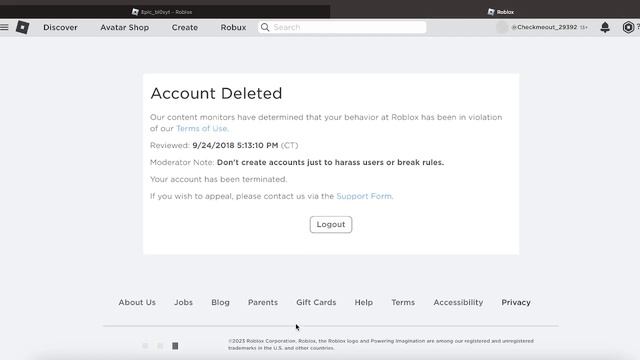Open the Discover menu item

point(60,27)
